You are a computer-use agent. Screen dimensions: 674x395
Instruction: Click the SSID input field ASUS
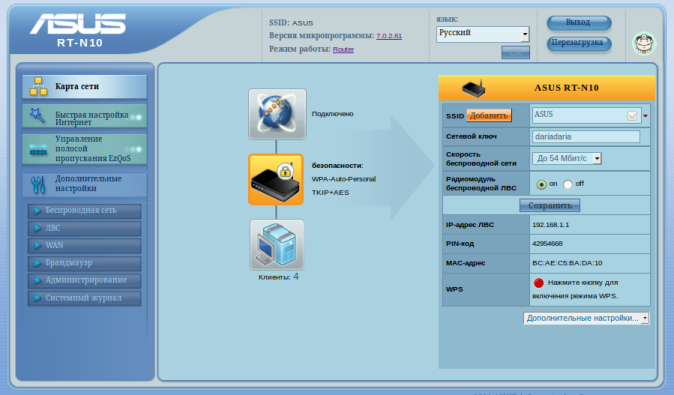pos(586,115)
